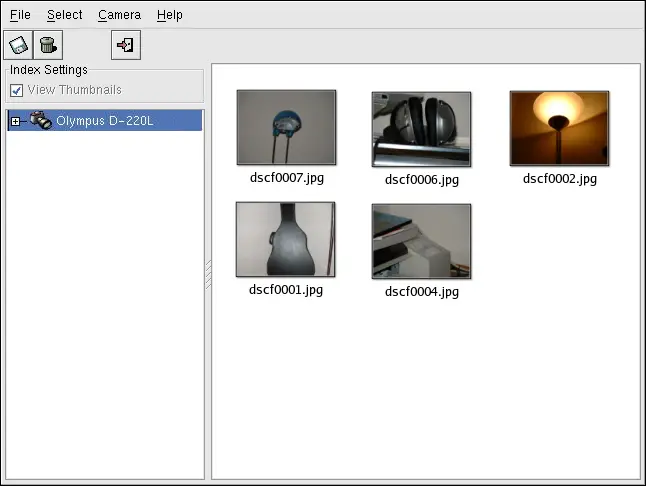Pick the lamp photo dscf0002 thumbnail

[x=559, y=128]
